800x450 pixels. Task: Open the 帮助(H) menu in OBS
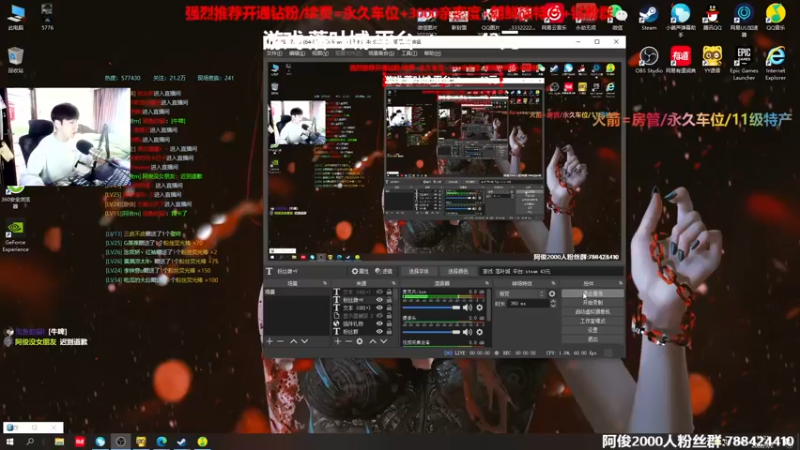pos(432,54)
